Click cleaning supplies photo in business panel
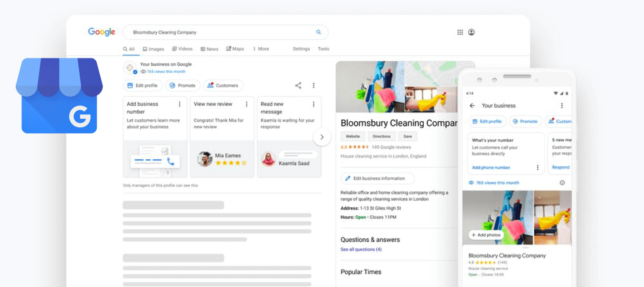 (x=370, y=87)
